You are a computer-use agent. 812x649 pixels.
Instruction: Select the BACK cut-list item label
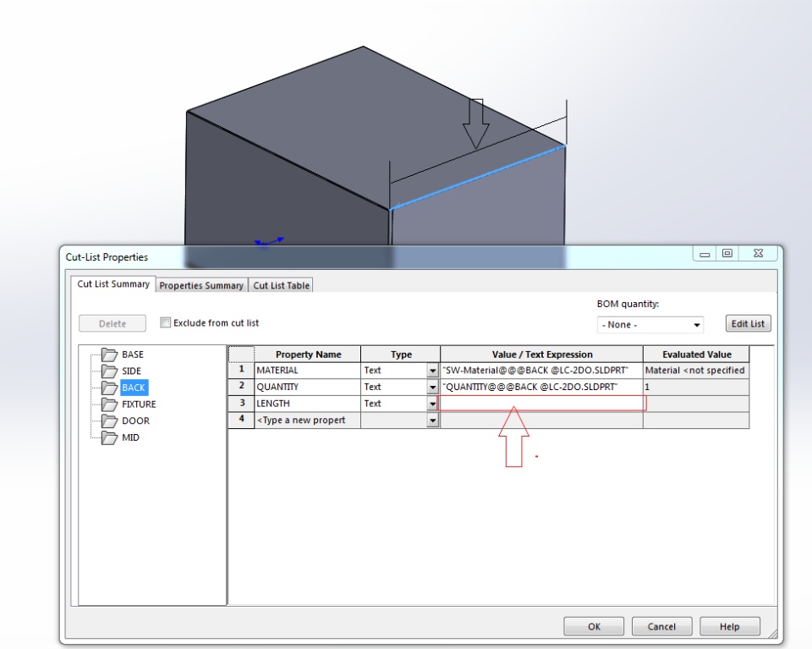click(x=134, y=388)
